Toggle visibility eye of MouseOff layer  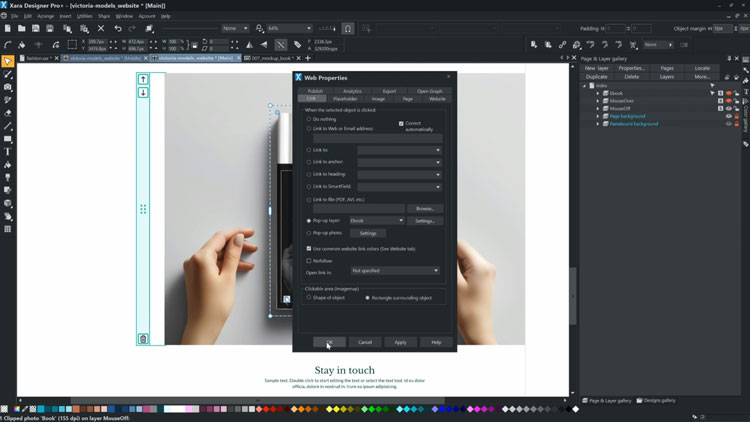[x=728, y=109]
